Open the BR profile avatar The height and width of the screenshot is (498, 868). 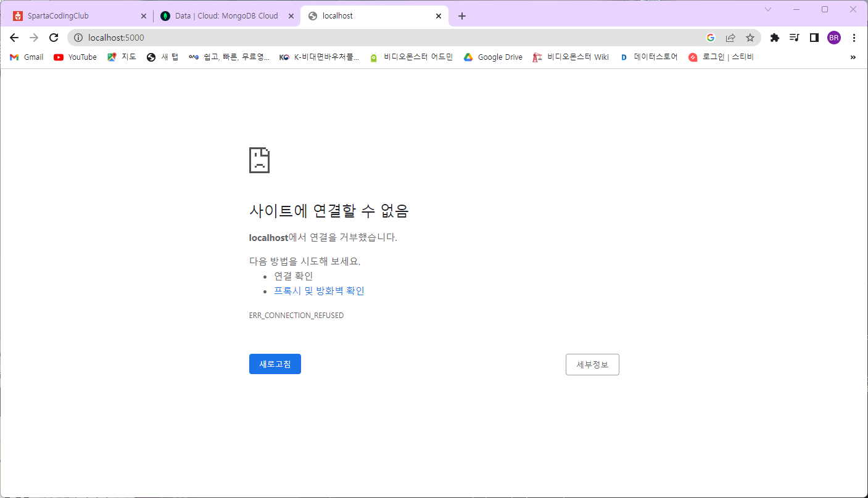834,38
